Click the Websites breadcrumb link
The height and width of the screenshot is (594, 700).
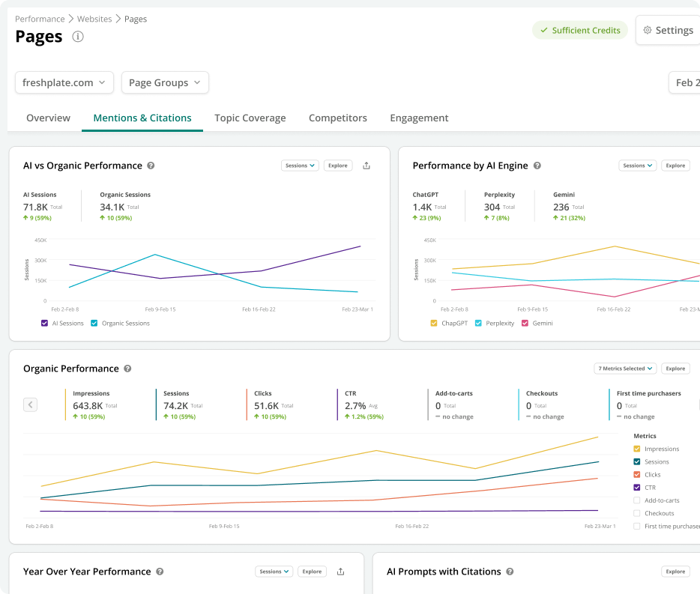pos(94,19)
